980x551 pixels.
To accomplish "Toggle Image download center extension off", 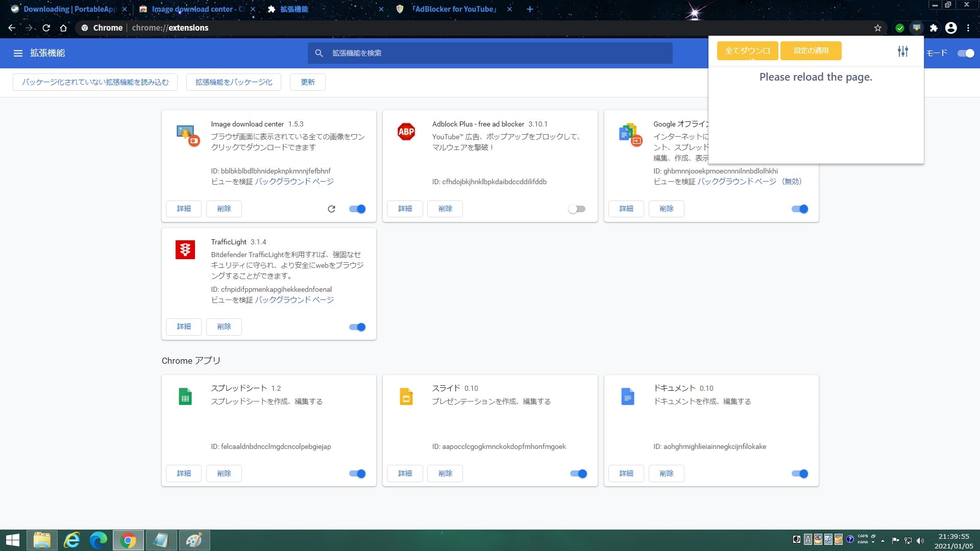I will pyautogui.click(x=357, y=209).
